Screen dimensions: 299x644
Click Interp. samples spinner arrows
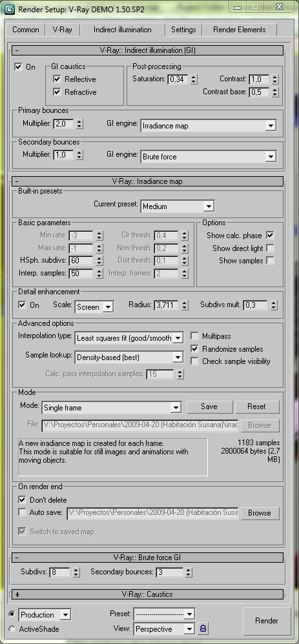coord(99,273)
